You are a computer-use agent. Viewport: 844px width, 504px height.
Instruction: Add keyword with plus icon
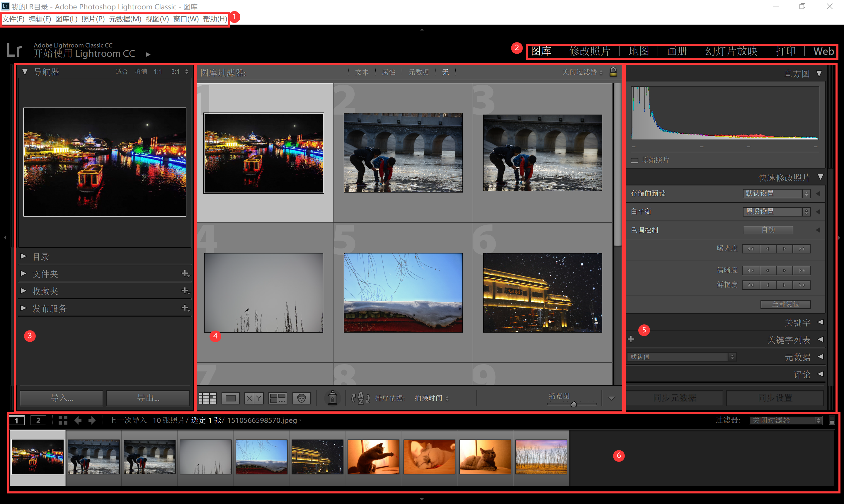point(631,339)
